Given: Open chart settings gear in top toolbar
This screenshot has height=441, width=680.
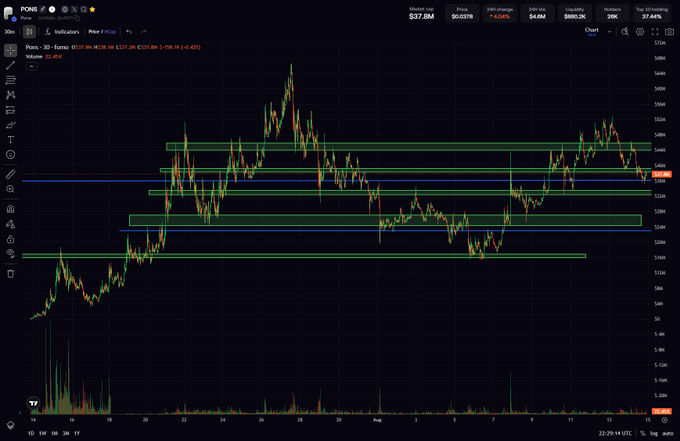Looking at the screenshot, I should (x=640, y=32).
